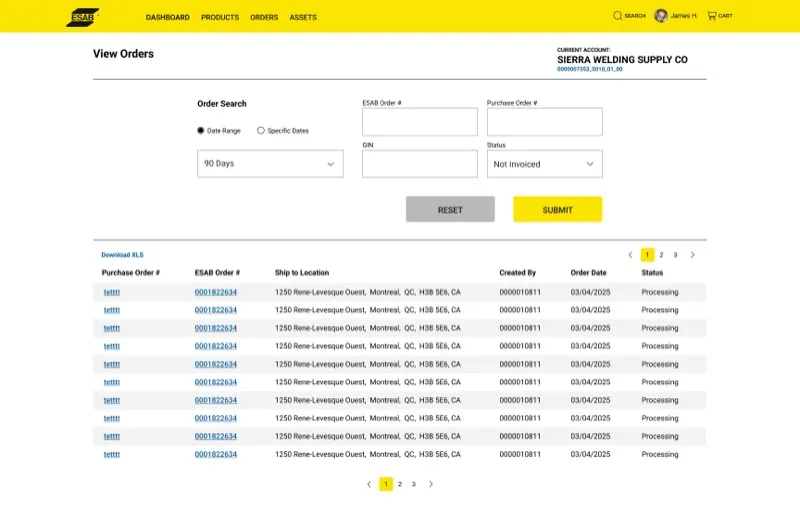800x517 pixels.
Task: Click the Submit button
Action: [x=558, y=209]
